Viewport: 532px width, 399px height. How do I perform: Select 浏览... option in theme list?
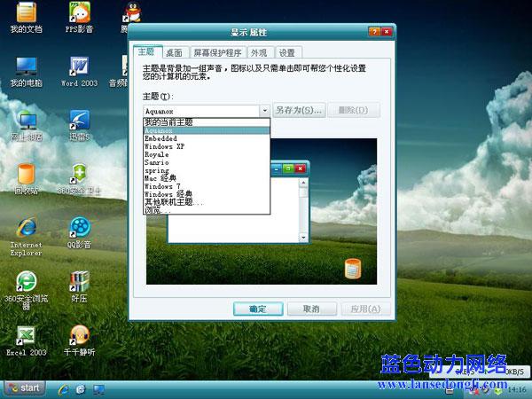[207, 210]
